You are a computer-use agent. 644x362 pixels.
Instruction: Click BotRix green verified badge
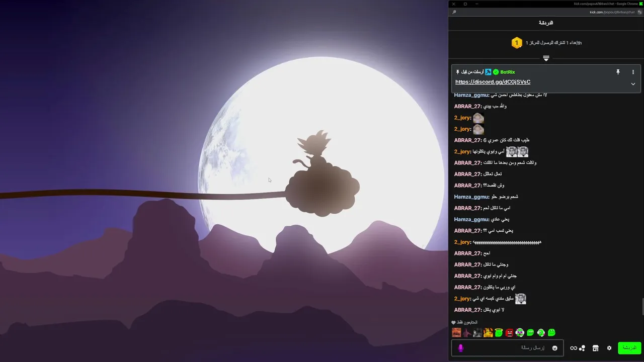point(496,72)
